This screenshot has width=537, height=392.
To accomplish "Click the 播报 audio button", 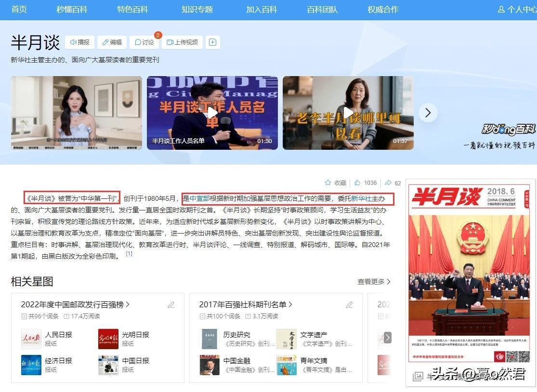I will 79,42.
